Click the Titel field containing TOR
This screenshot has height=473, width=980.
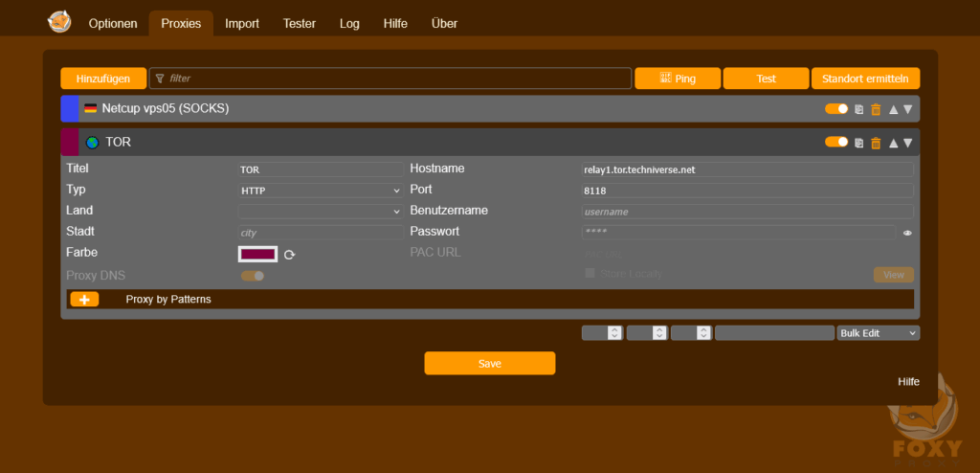(321, 169)
